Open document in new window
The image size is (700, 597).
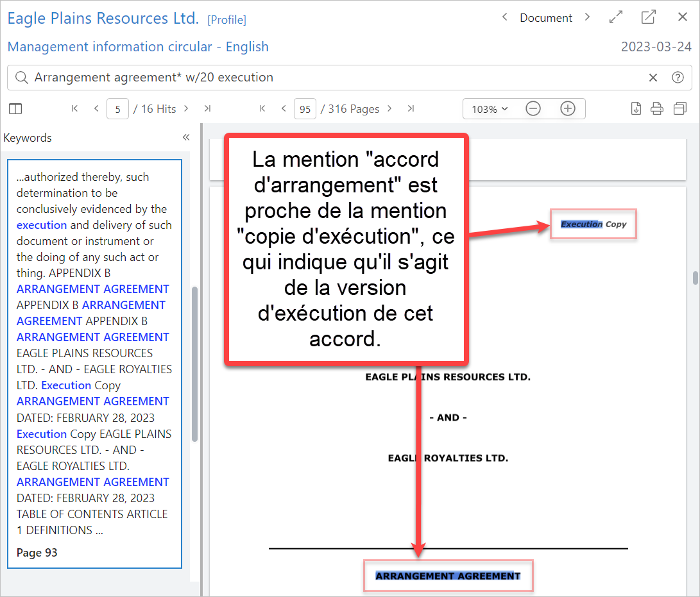(x=648, y=17)
